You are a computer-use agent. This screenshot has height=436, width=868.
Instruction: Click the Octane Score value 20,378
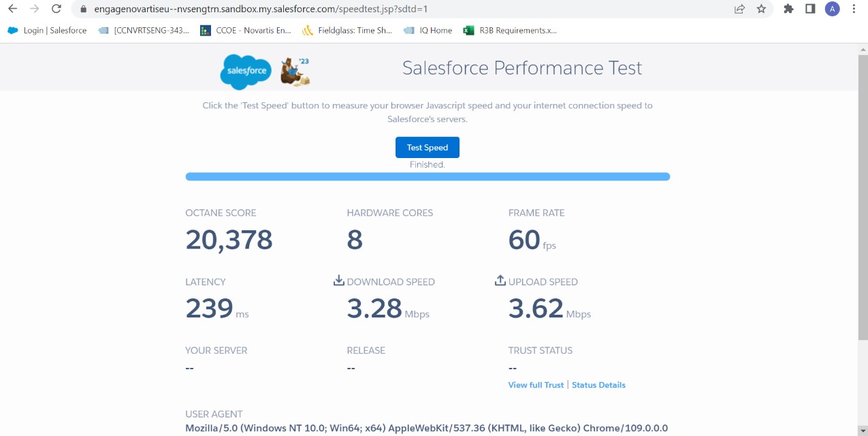[229, 240]
